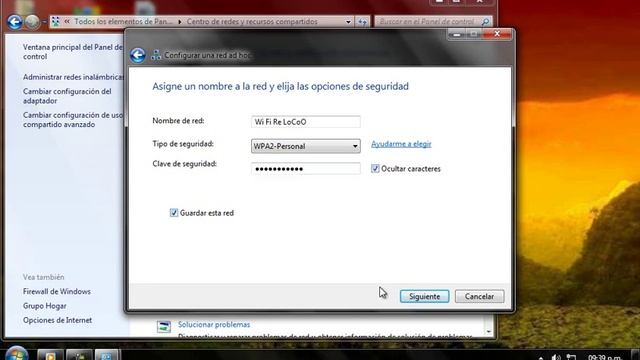
Task: Open the breadcrumb chevrons before Todos los elementos
Action: pyautogui.click(x=67, y=22)
